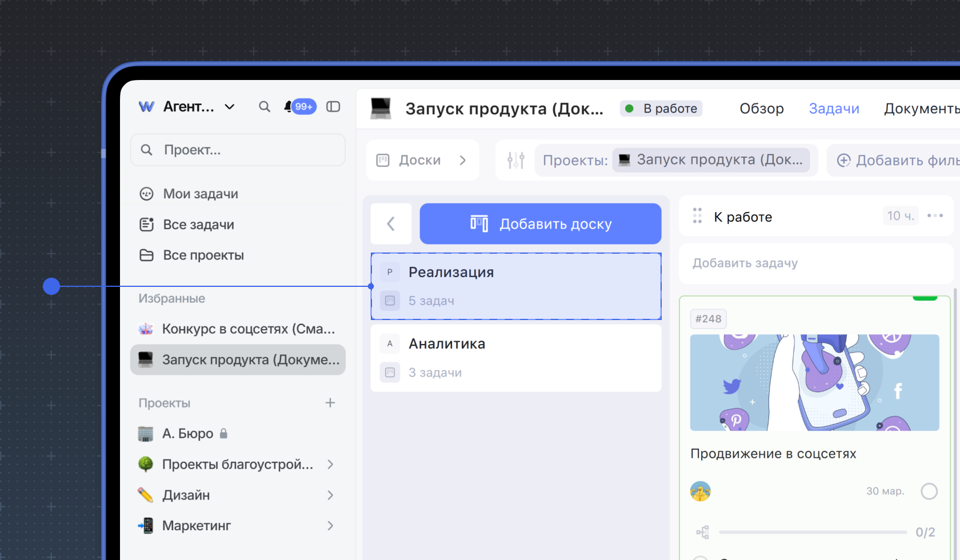Mark Продвижение в соцсетях task as complete
960x560 pixels.
(929, 491)
